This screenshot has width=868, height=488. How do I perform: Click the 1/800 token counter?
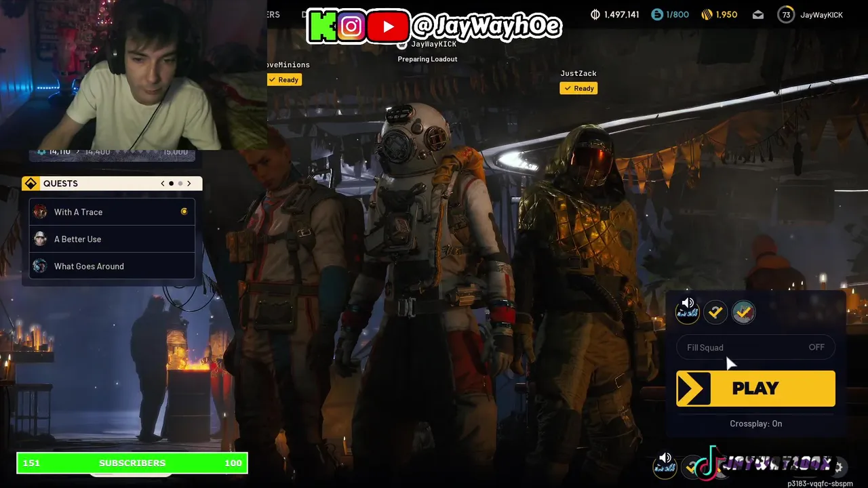tap(677, 14)
